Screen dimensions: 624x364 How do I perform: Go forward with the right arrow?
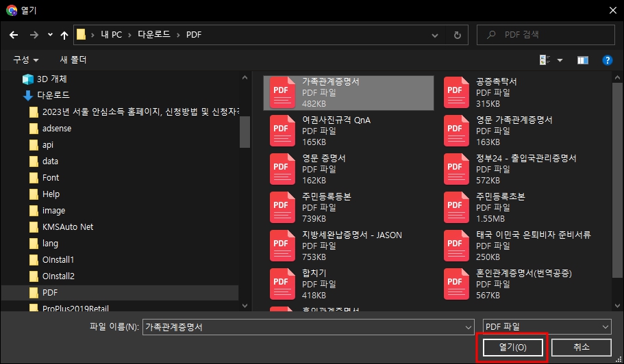pos(34,35)
